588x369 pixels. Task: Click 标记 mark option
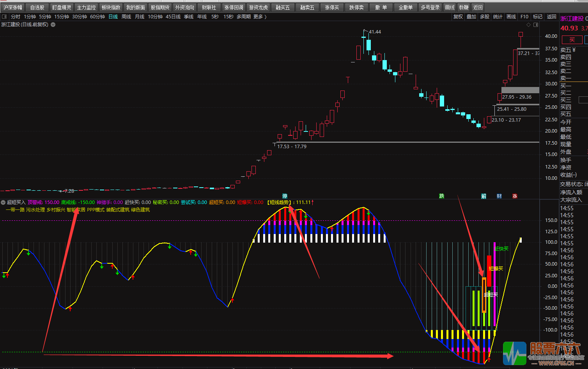(538, 17)
